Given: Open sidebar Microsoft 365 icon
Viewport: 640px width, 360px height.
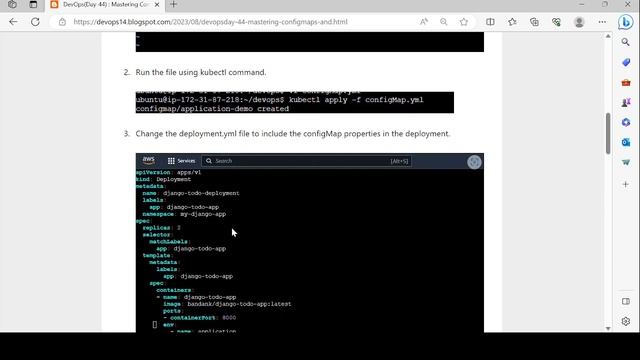Looking at the screenshot, I should tap(626, 122).
